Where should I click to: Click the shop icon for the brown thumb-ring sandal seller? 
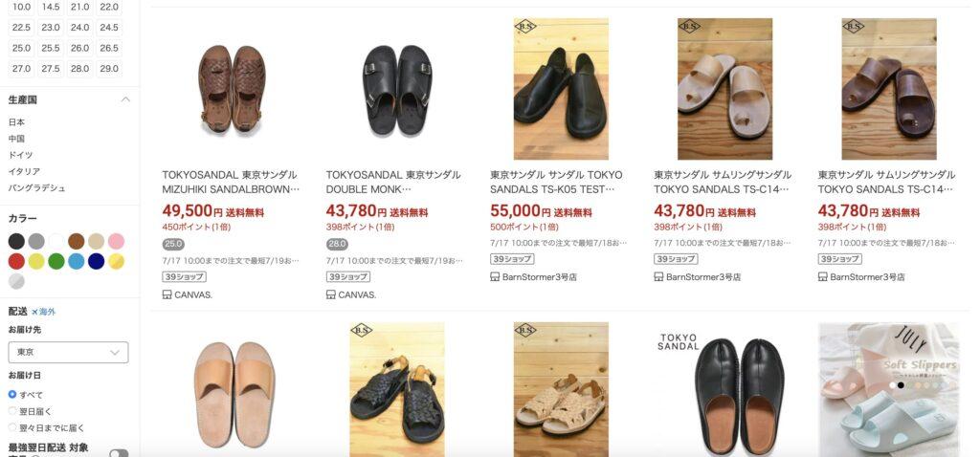pyautogui.click(x=822, y=276)
